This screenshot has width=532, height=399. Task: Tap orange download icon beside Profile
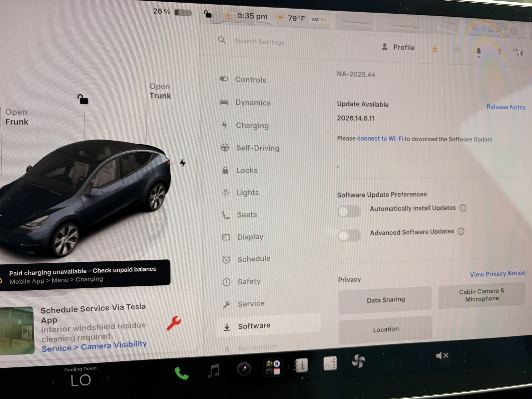coord(435,49)
